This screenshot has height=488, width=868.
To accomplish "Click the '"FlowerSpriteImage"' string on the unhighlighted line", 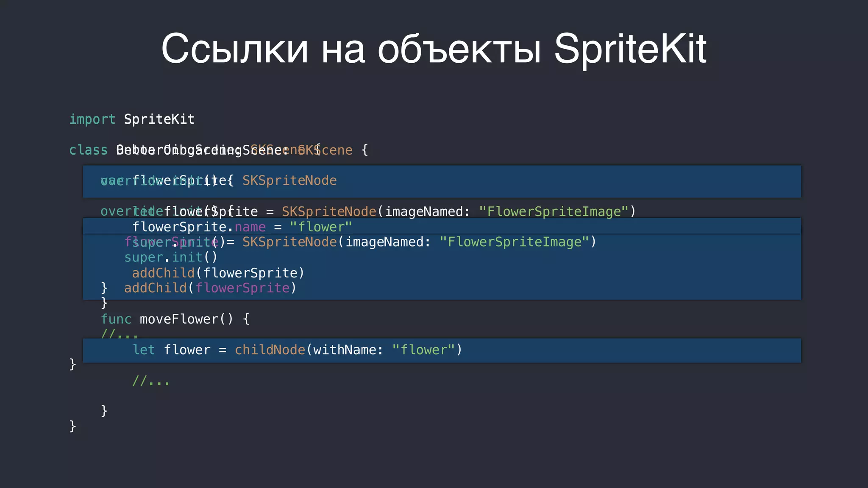I will (554, 211).
